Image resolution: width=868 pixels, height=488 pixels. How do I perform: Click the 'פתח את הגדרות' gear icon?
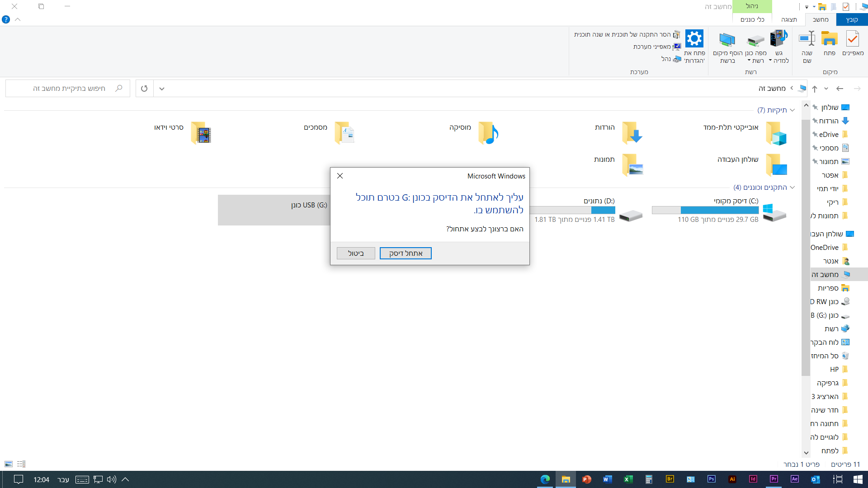(x=694, y=39)
